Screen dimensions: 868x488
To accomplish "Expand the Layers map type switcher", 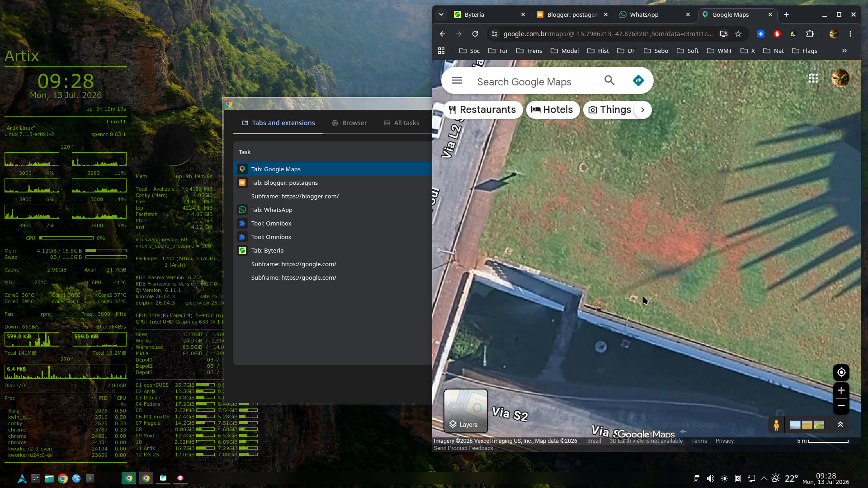I will tap(466, 411).
